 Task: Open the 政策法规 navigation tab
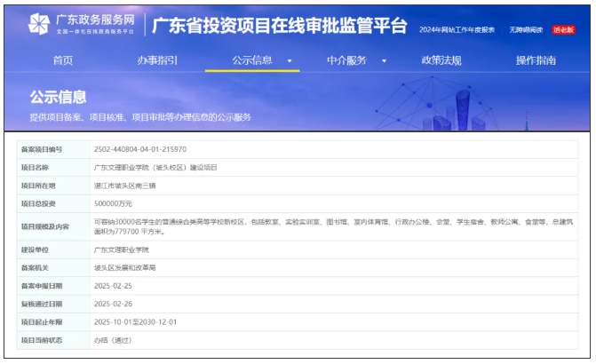tap(441, 60)
